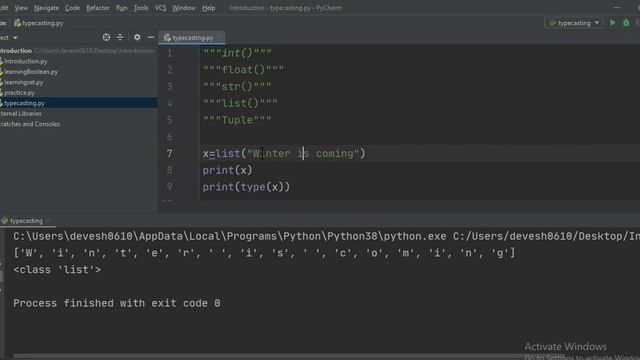Place cursor in the """list()""" line
This screenshot has height=360, width=640.
point(240,103)
